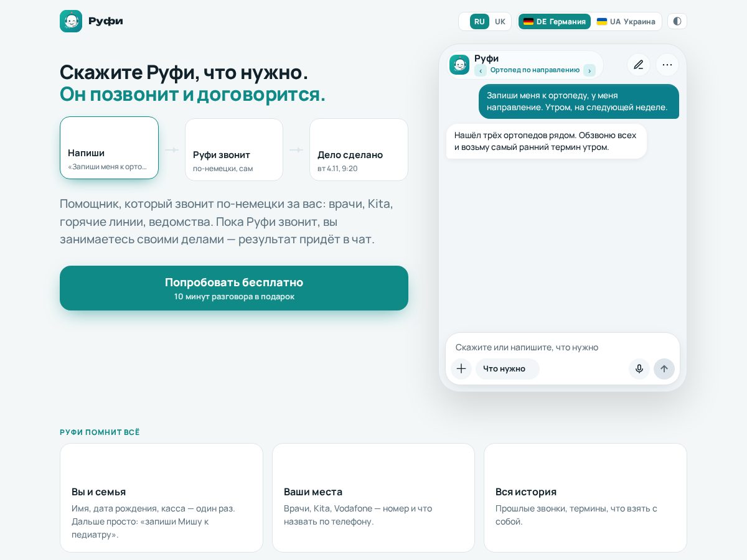Click the German flag icon
747x560 pixels.
[x=529, y=21]
